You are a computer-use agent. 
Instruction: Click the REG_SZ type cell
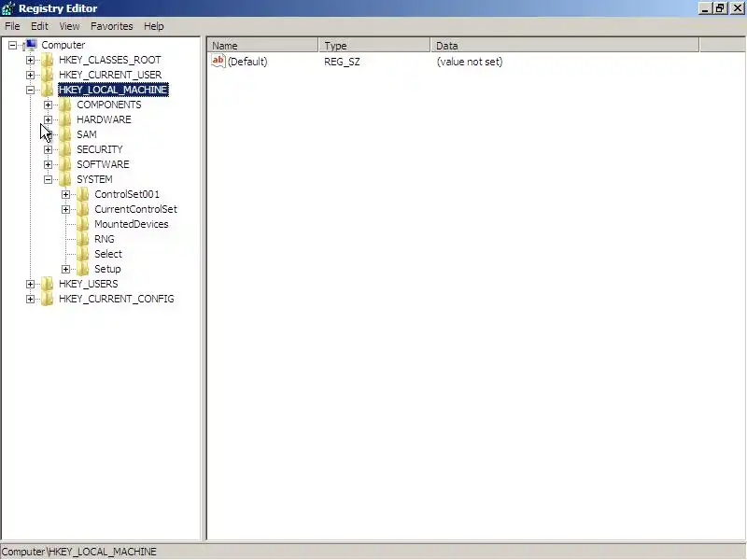[342, 62]
